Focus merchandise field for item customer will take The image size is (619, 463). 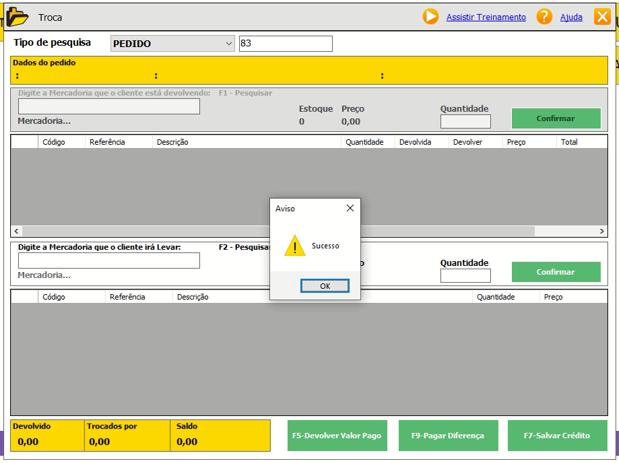tap(109, 261)
